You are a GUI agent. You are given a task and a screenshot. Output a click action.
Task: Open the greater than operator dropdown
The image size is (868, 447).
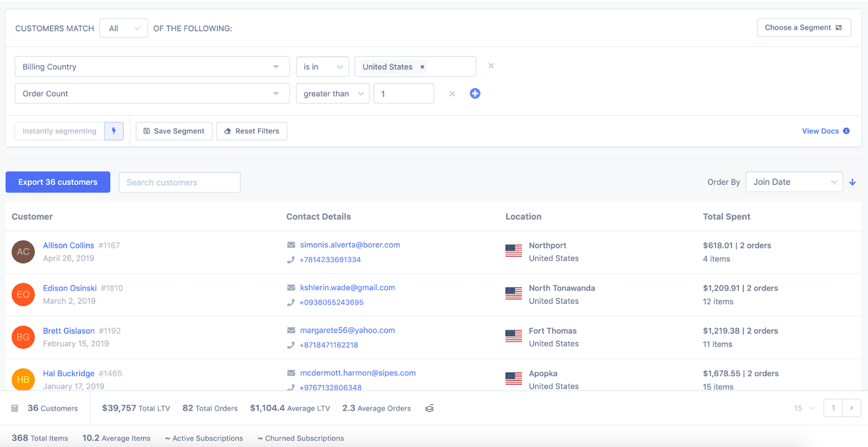pyautogui.click(x=333, y=93)
